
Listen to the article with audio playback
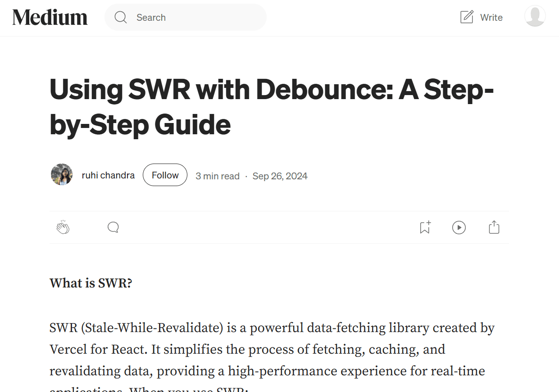(x=459, y=228)
